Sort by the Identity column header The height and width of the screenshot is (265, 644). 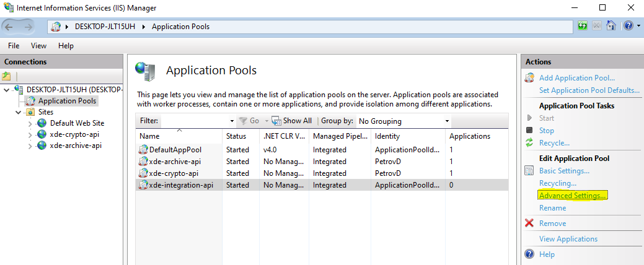pos(408,136)
